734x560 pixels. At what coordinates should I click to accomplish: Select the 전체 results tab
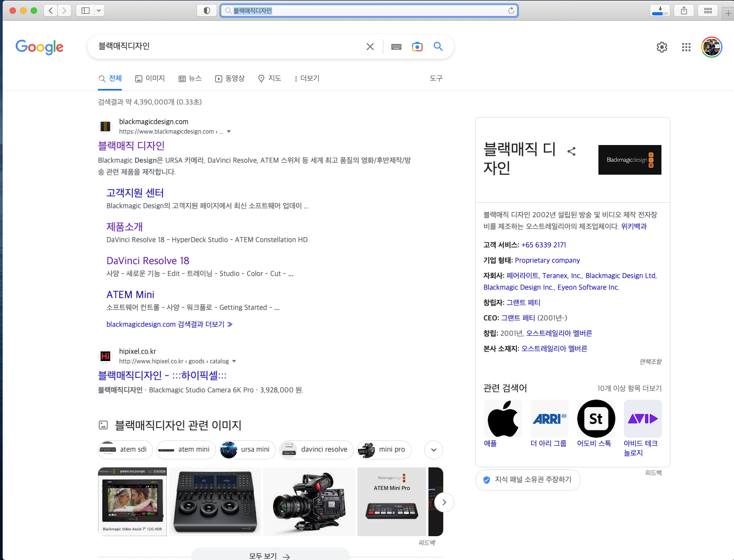coord(110,78)
